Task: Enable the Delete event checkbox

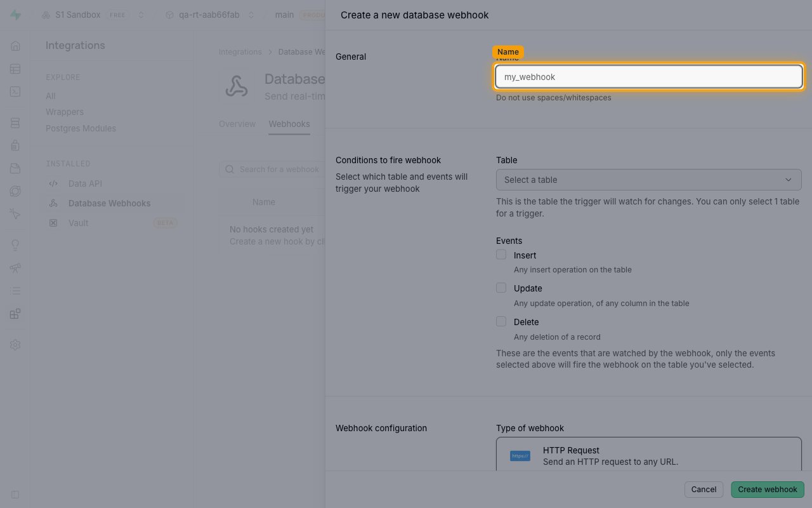Action: (501, 321)
